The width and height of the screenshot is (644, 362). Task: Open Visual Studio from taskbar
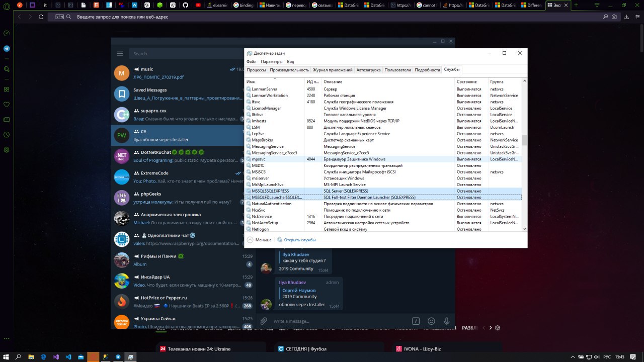(56, 356)
